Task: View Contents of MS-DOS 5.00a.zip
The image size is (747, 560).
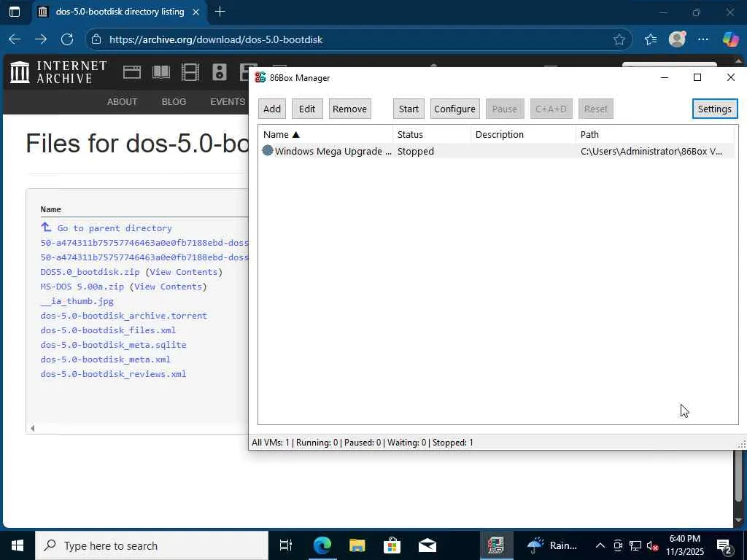Action: tap(169, 287)
